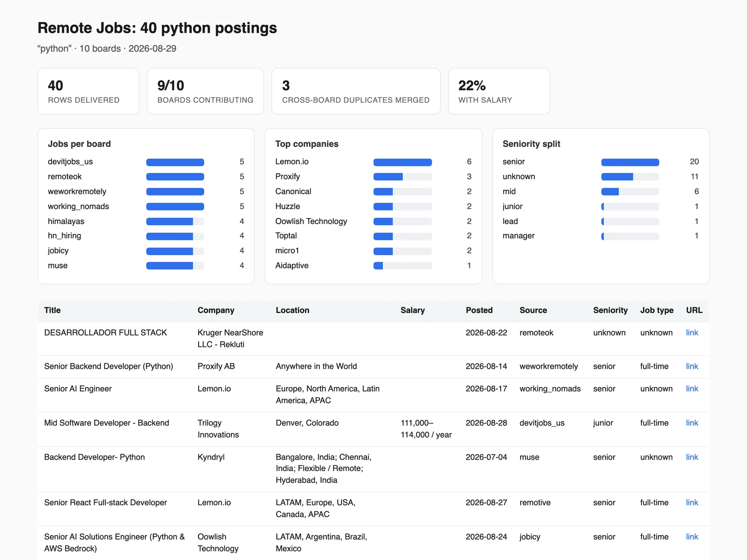Click the 111,000–114,000 / year salary cell

426,429
